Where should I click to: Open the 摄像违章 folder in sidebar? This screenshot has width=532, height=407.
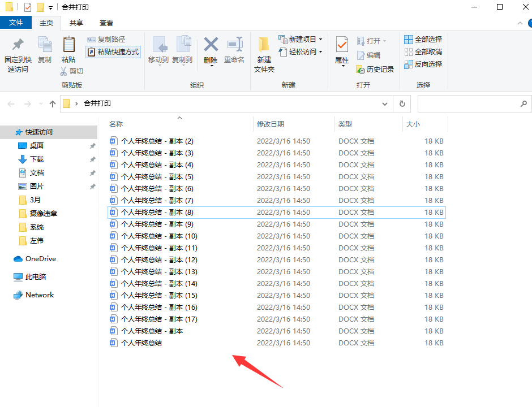pyautogui.click(x=44, y=214)
